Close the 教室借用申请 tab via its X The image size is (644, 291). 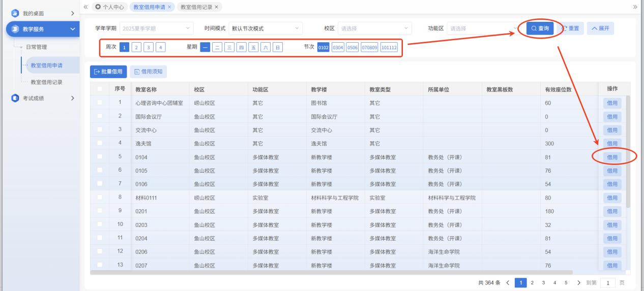pos(169,7)
